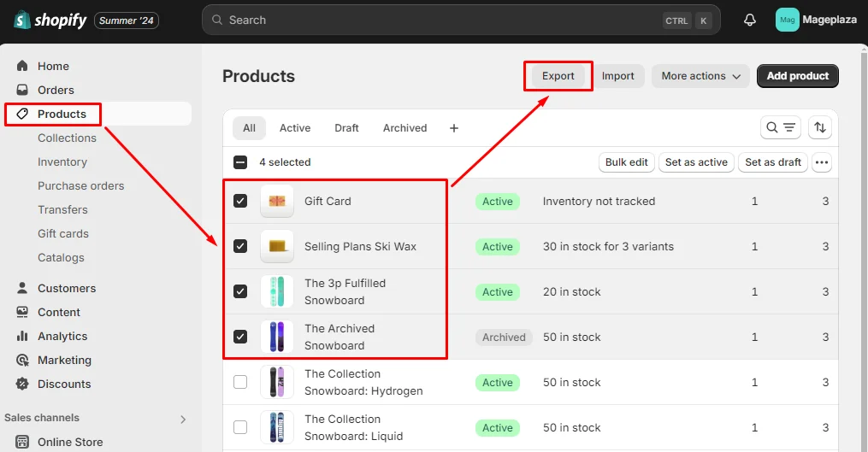This screenshot has width=868, height=452.
Task: Open Catalogs in the sidebar
Action: 61,258
